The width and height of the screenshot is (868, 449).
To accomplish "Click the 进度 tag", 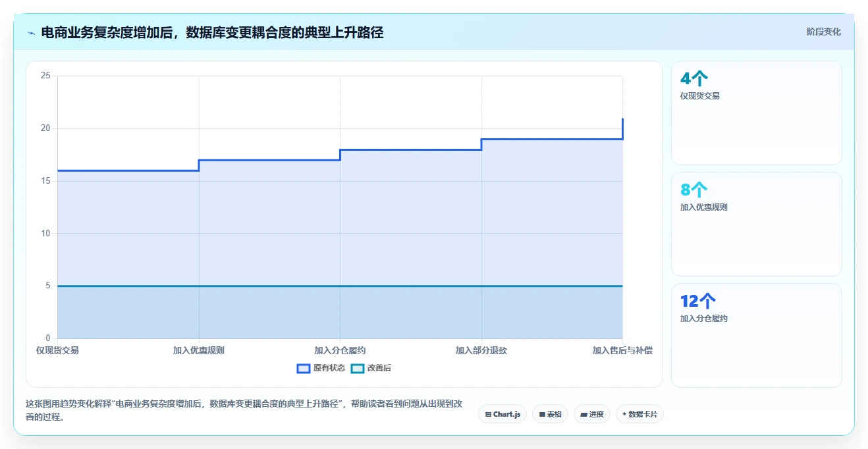I will point(592,414).
